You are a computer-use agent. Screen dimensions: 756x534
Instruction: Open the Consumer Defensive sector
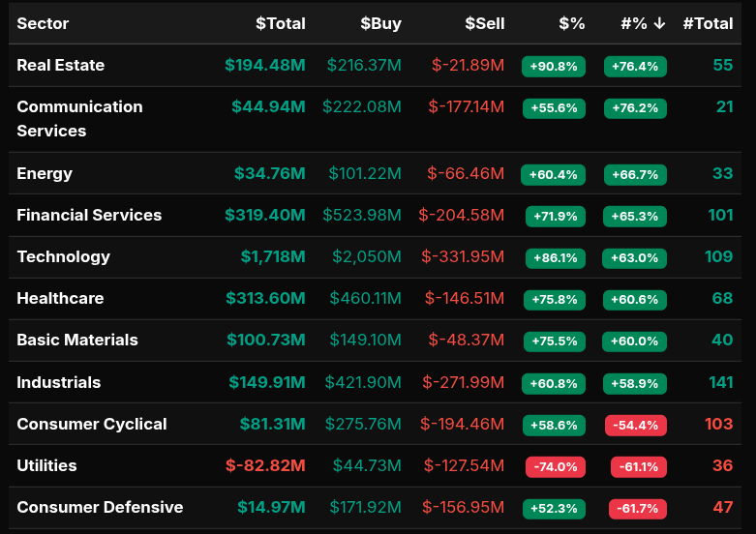[100, 508]
